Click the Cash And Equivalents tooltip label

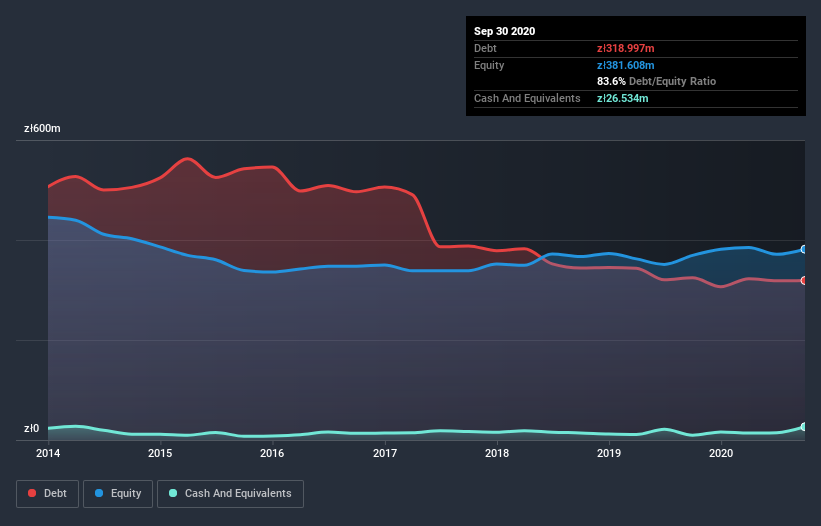click(x=527, y=98)
